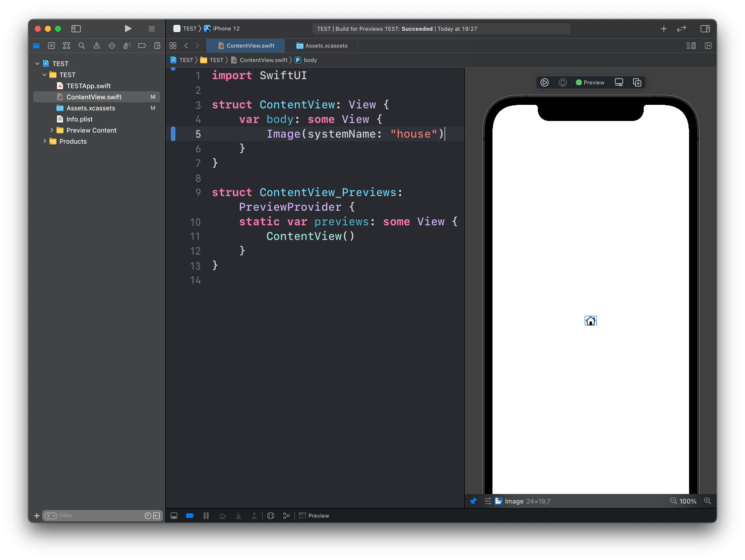Pause the preview using the pause icon
The image size is (745, 560).
(206, 515)
